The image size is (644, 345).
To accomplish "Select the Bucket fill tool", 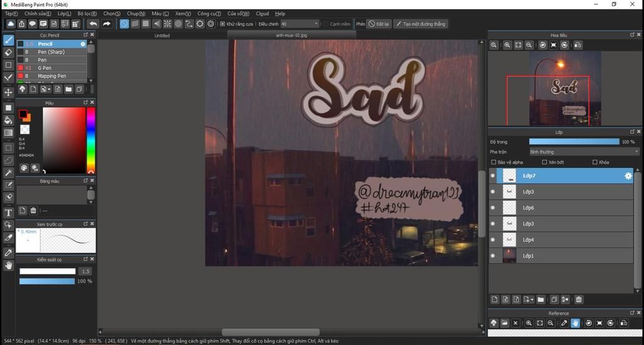I will (x=8, y=120).
